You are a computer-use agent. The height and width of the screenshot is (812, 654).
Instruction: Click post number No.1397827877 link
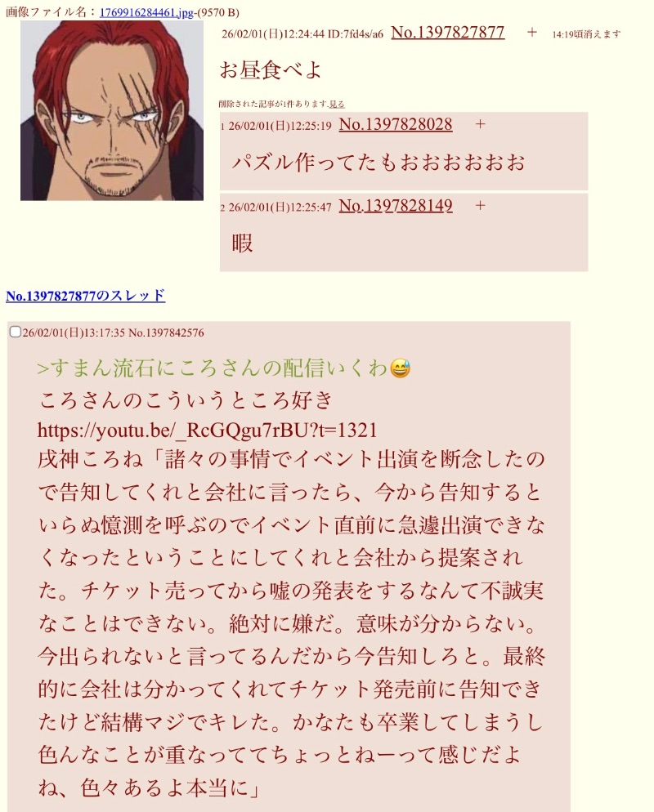[448, 33]
